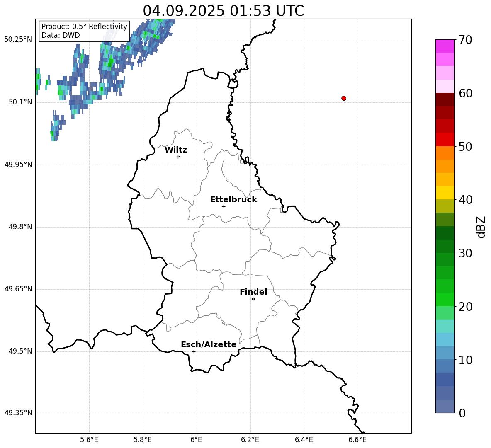Click the dark maroon swatch just below 60
Screen dimensions: 491x448
tap(445, 99)
